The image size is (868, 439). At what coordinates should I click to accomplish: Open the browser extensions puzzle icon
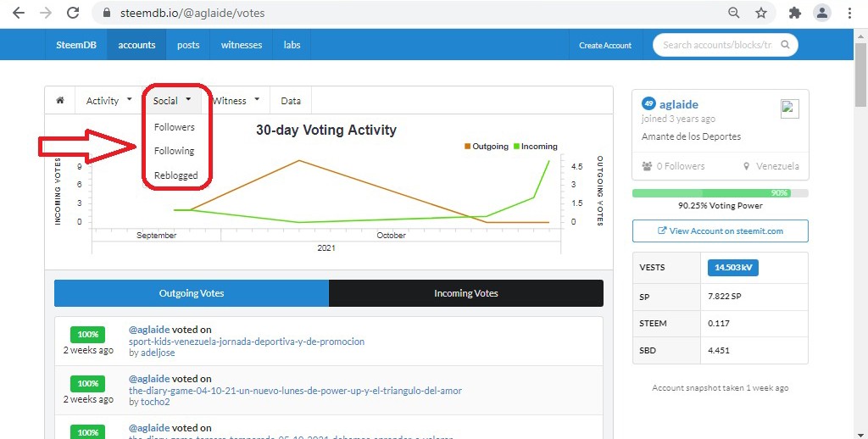point(795,13)
